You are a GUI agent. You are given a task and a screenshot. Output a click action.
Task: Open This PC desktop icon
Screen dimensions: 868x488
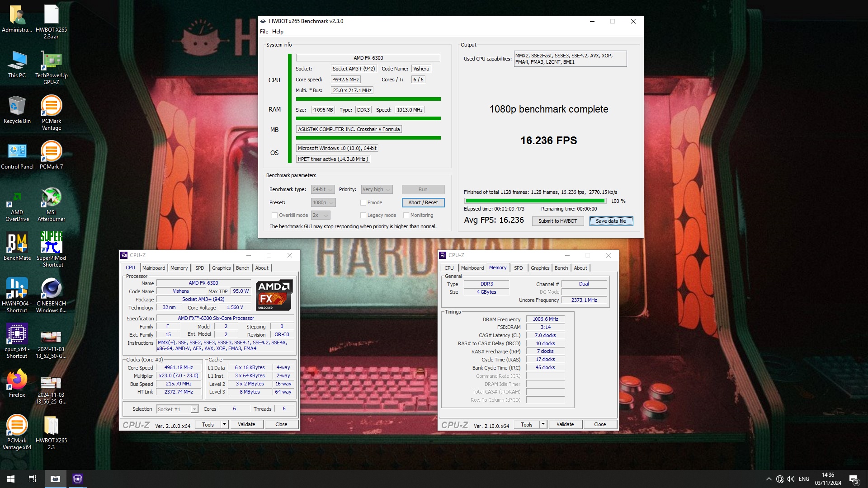coord(17,65)
